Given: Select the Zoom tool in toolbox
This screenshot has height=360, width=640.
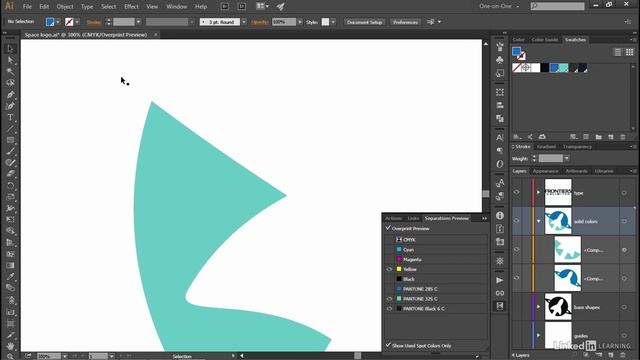Looking at the screenshot, I should click(x=11, y=356).
